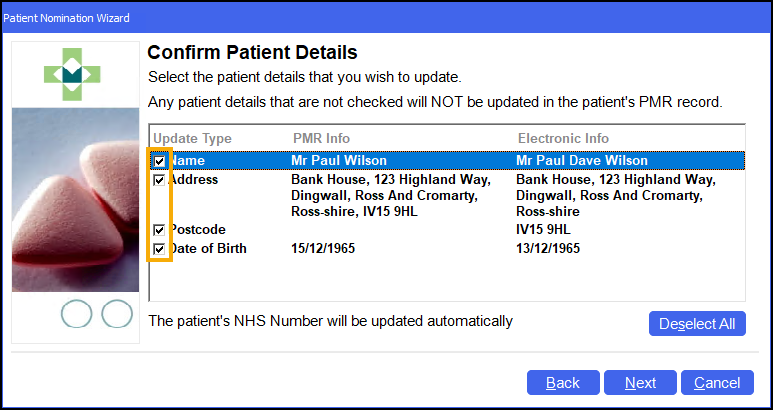This screenshot has height=410, width=773.
Task: Cancel the Patient Nomination Wizard
Action: tap(717, 383)
